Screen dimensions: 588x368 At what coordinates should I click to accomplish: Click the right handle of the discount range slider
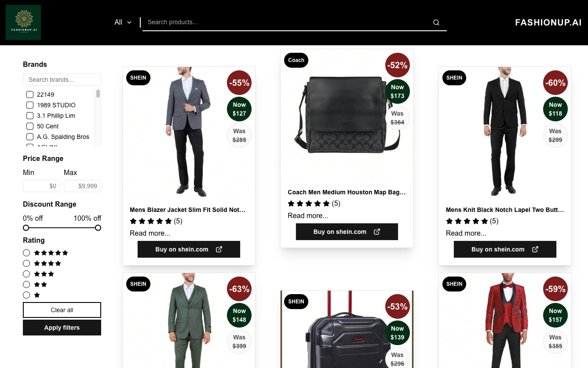pos(98,228)
